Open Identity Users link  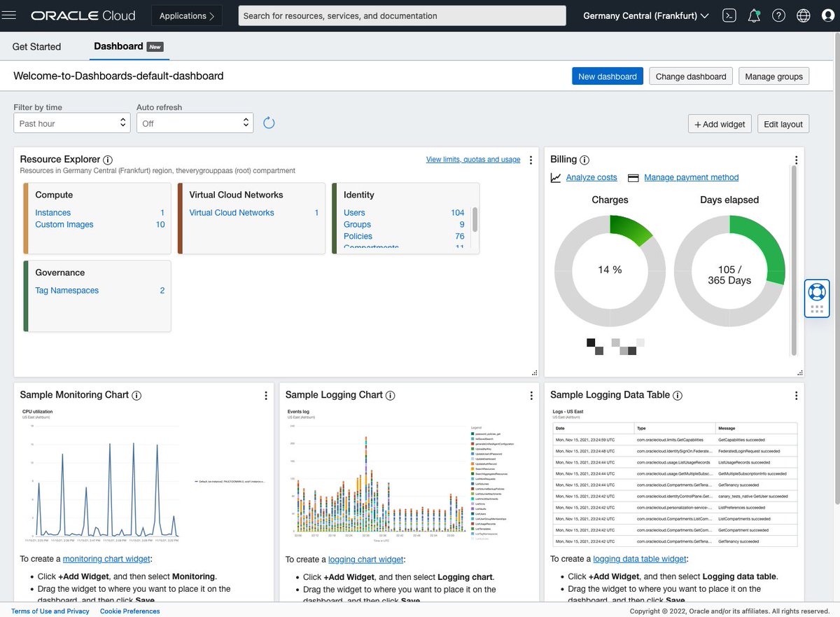354,213
